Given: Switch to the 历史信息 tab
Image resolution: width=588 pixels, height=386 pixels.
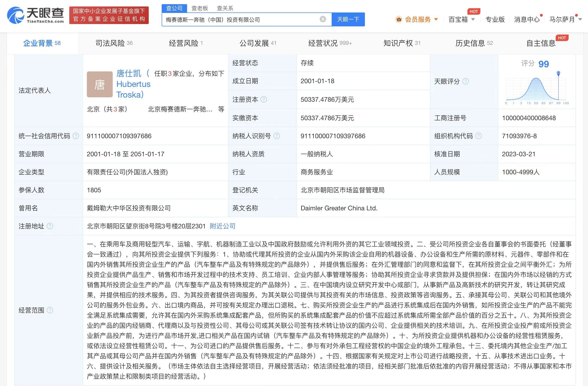Looking at the screenshot, I should click(x=473, y=43).
